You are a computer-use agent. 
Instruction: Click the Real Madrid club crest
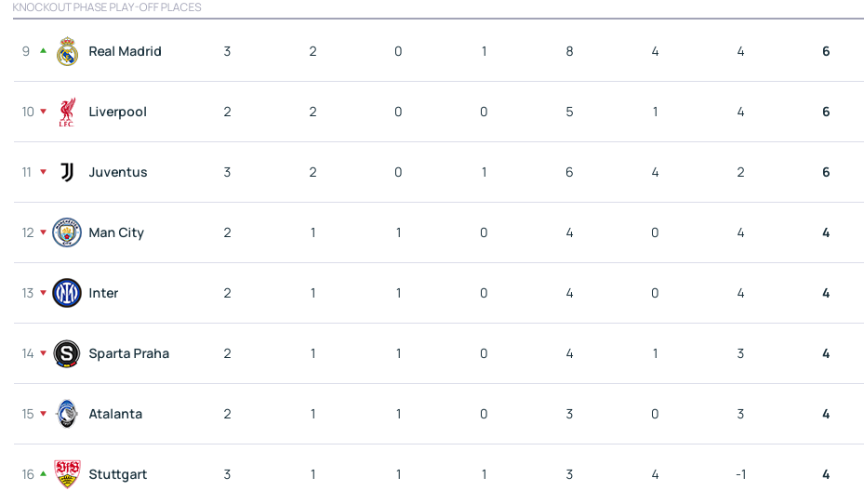point(67,51)
